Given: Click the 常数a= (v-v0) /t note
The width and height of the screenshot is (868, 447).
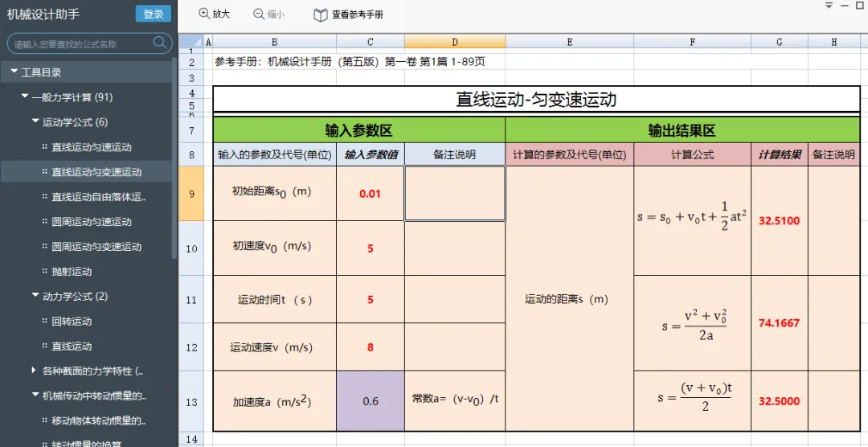Looking at the screenshot, I should (454, 398).
